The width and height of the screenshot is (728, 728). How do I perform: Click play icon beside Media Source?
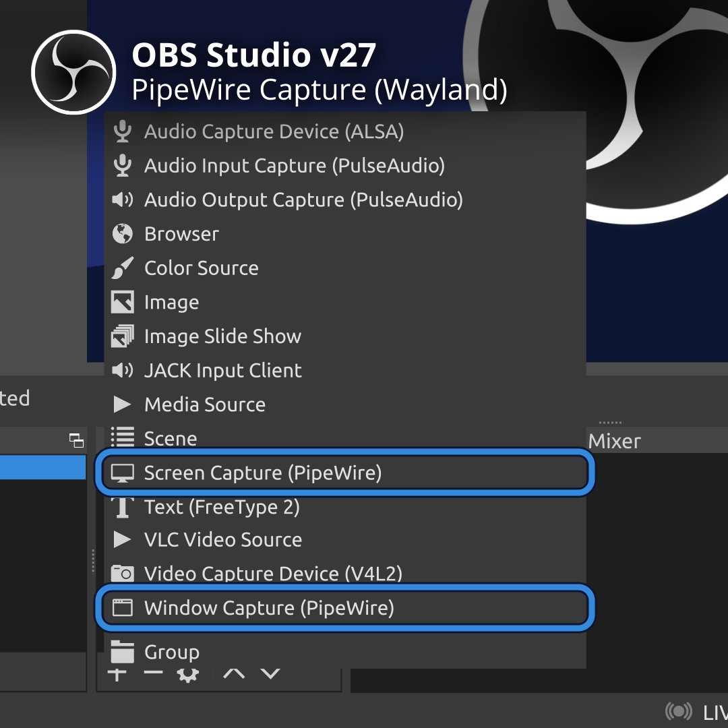click(122, 404)
